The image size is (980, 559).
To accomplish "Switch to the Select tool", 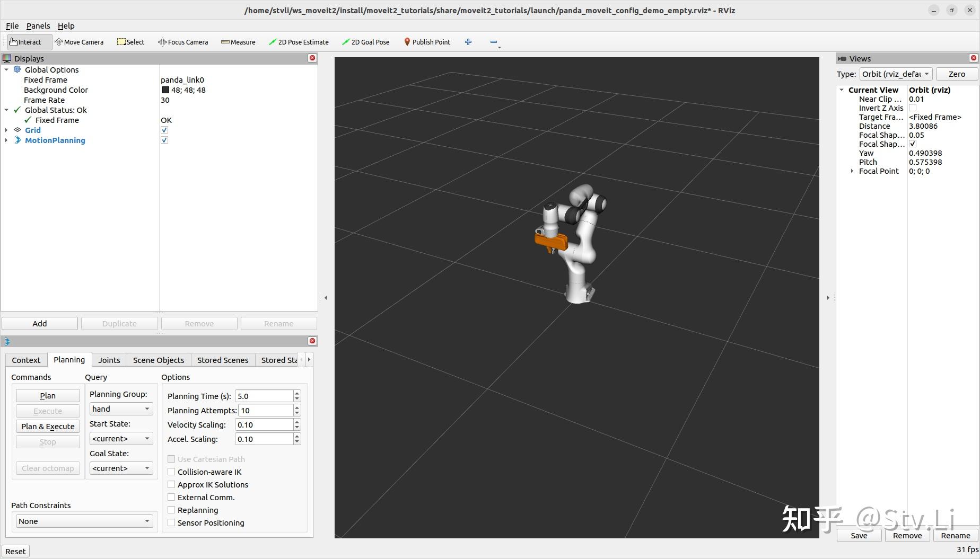I will (130, 42).
